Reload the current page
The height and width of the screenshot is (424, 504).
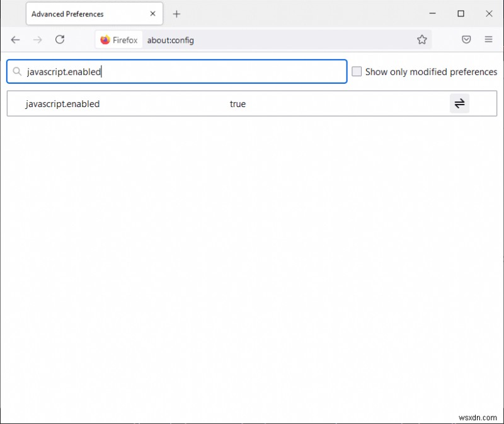[x=60, y=40]
